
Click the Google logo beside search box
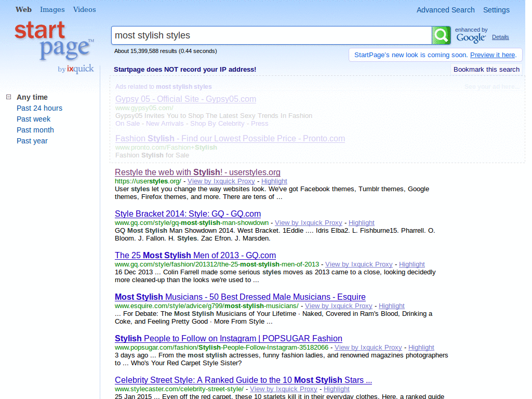click(471, 37)
